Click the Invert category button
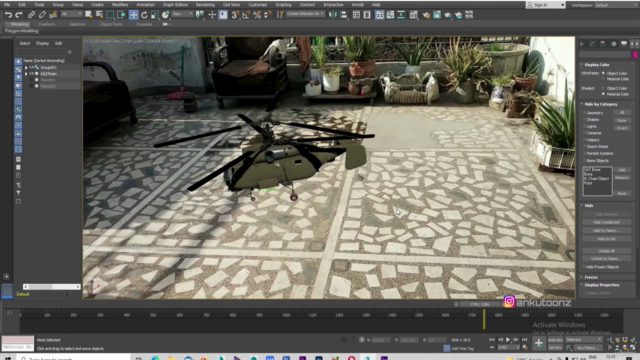 click(x=622, y=128)
